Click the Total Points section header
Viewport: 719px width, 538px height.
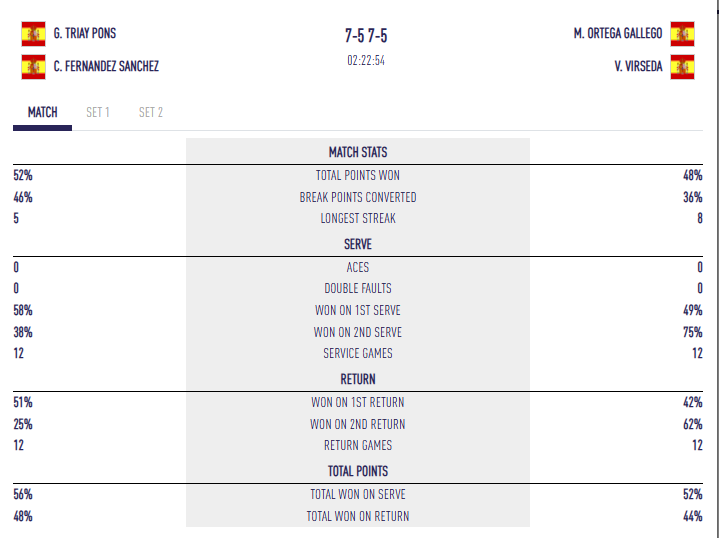point(358,471)
